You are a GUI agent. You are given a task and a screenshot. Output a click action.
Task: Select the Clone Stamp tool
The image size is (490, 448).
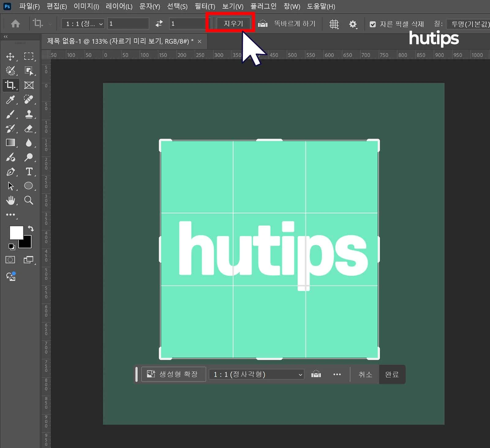point(29,114)
